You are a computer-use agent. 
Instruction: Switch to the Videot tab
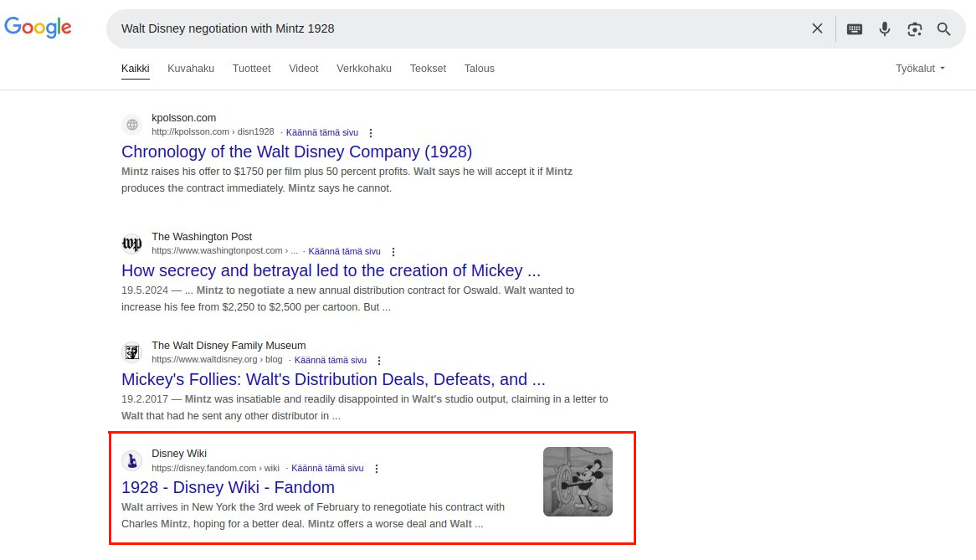[303, 69]
